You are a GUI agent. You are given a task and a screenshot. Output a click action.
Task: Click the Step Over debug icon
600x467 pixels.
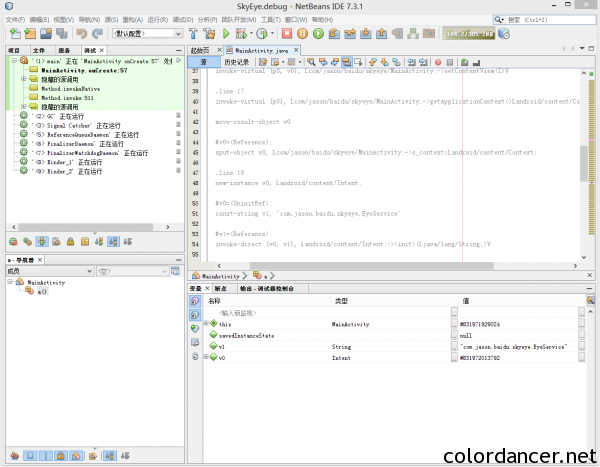334,34
